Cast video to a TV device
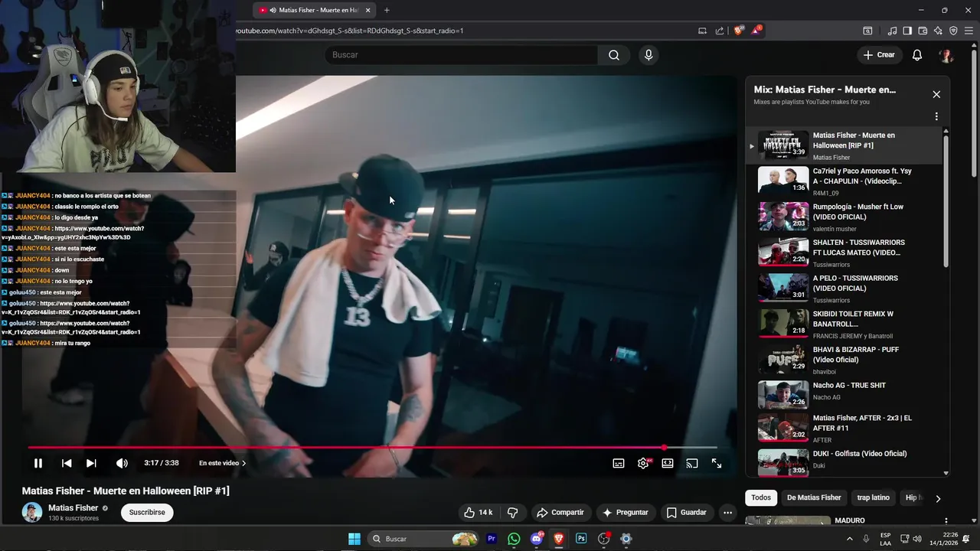Image resolution: width=980 pixels, height=551 pixels. click(x=692, y=463)
